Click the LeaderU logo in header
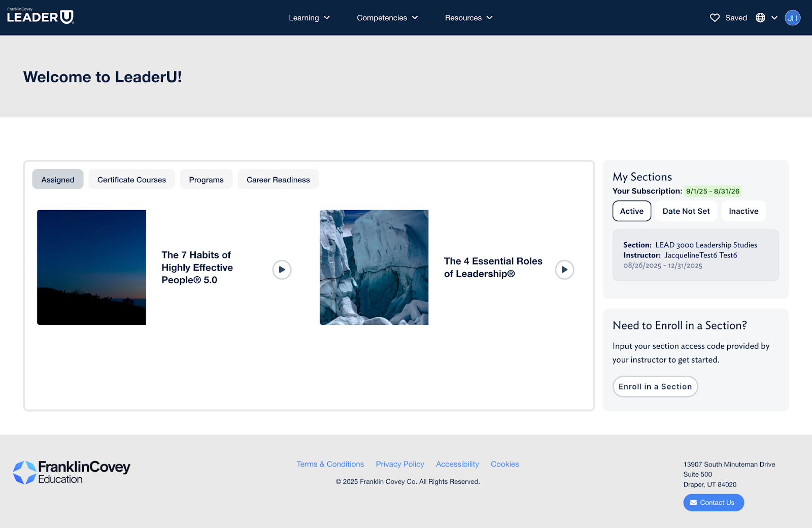Image resolution: width=812 pixels, height=528 pixels. coord(41,17)
